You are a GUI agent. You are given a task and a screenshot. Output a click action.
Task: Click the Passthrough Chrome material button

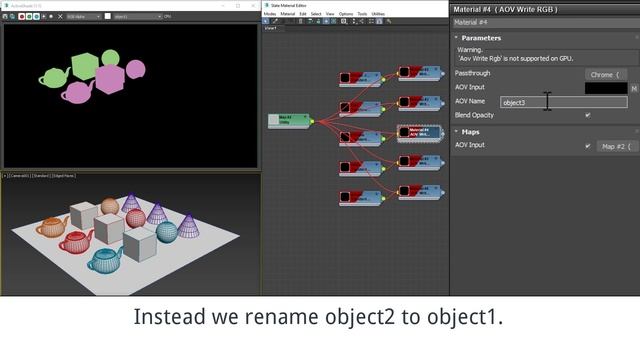[x=606, y=75]
